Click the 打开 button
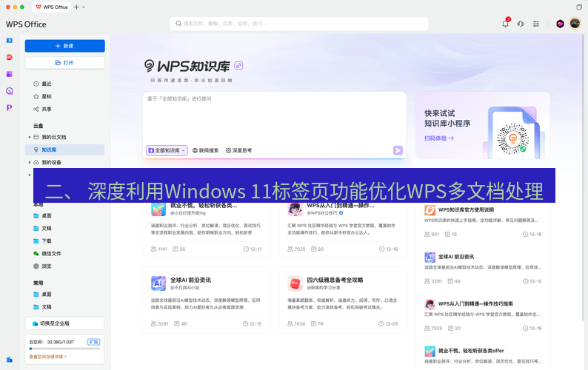This screenshot has height=370, width=588. pos(65,63)
